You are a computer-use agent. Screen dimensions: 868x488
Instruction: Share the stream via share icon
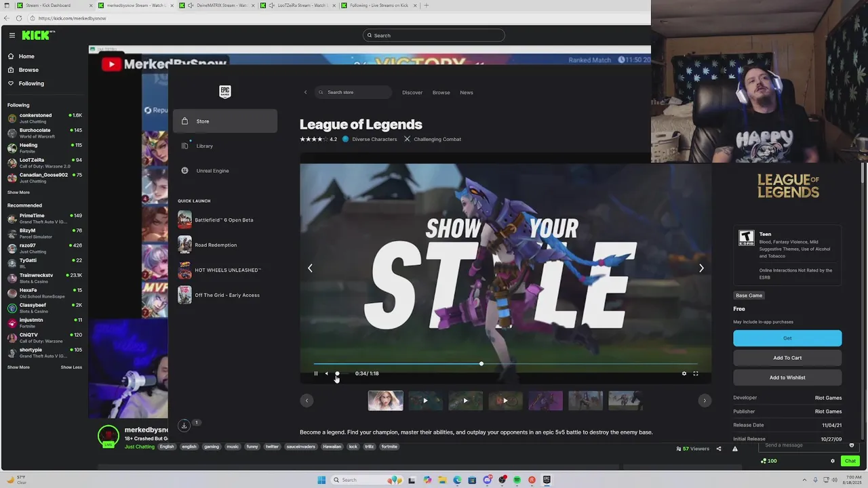pyautogui.click(x=719, y=449)
